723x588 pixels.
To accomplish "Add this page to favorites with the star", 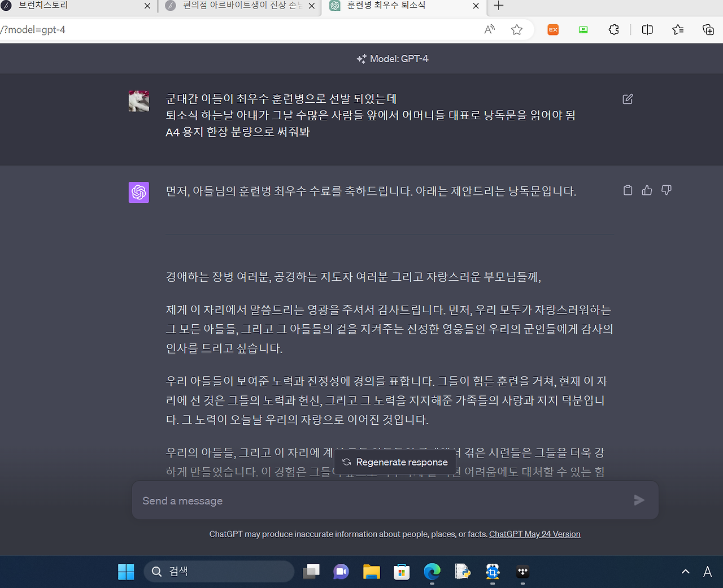I will (x=517, y=29).
